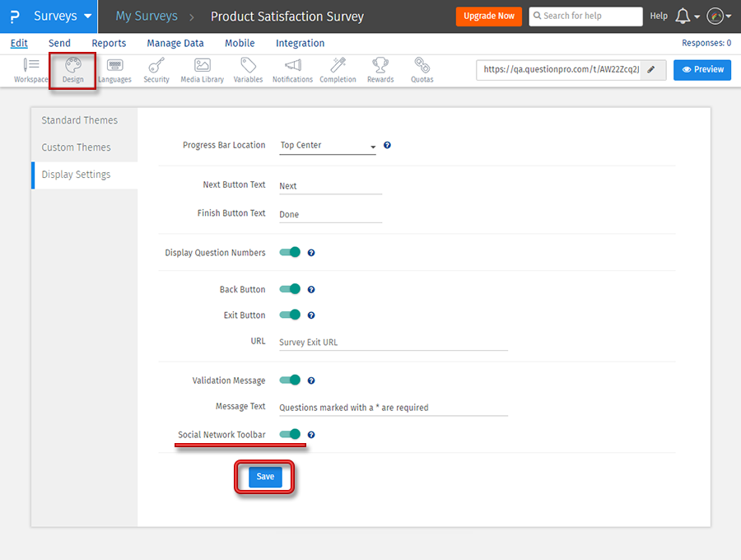Screen dimensions: 741x560
Task: Disable the Back Button toggle
Action: 290,289
